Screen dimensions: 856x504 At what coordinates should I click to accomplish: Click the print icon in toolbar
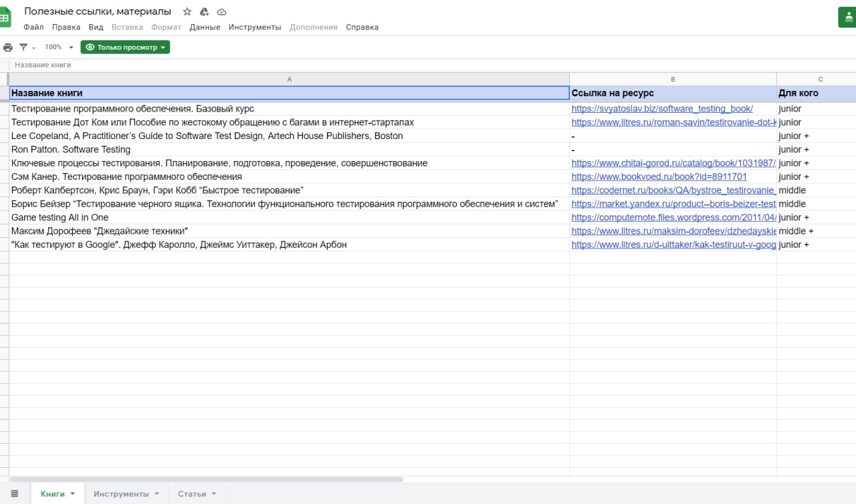[8, 47]
